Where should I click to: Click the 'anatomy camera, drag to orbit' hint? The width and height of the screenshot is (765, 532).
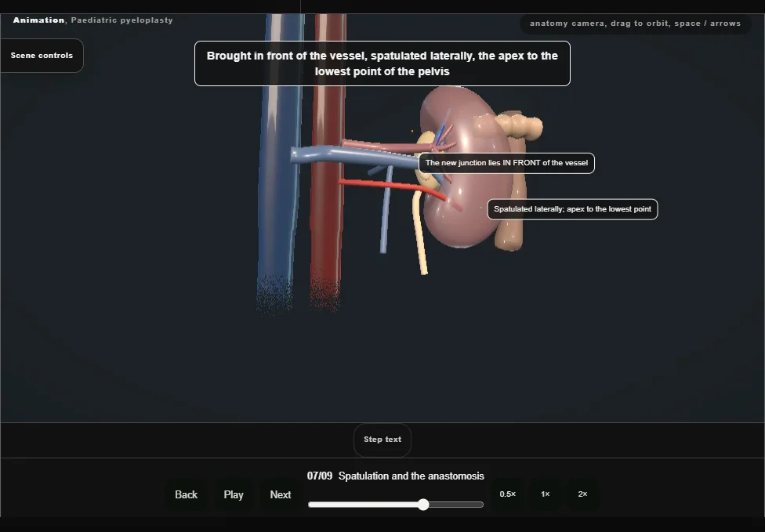coord(635,24)
